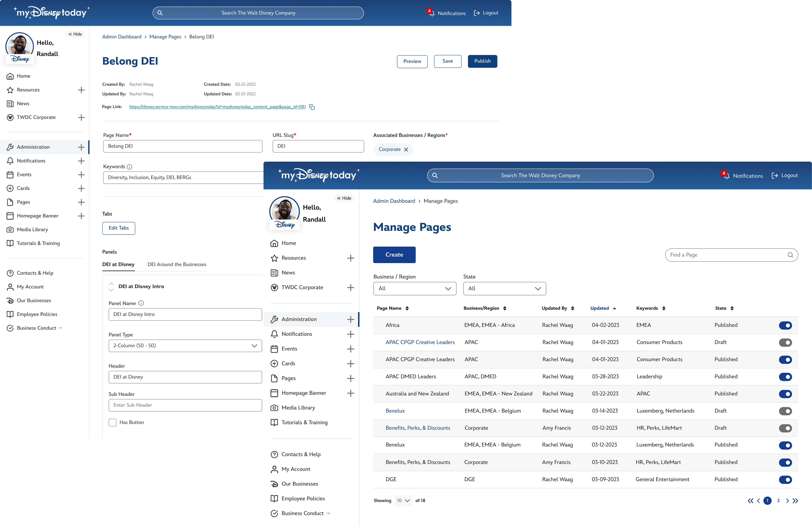Click the Create page button
812x526 pixels.
(394, 255)
